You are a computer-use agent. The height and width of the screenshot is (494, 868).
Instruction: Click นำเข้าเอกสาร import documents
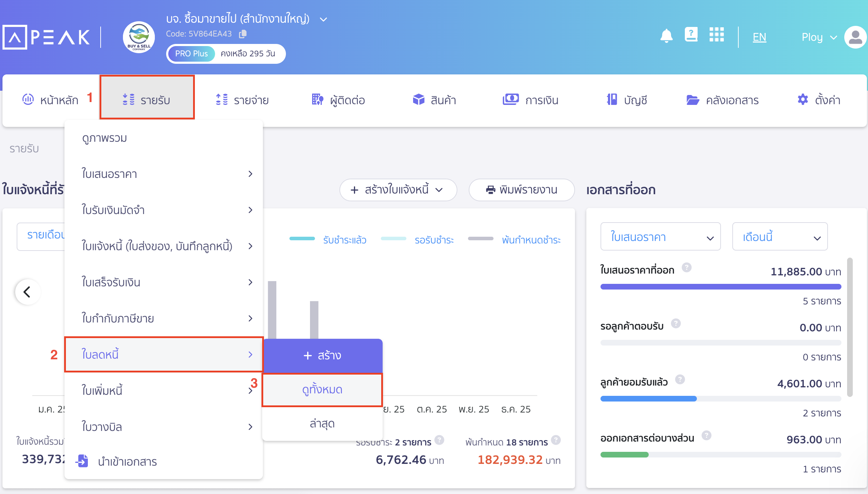(x=164, y=461)
